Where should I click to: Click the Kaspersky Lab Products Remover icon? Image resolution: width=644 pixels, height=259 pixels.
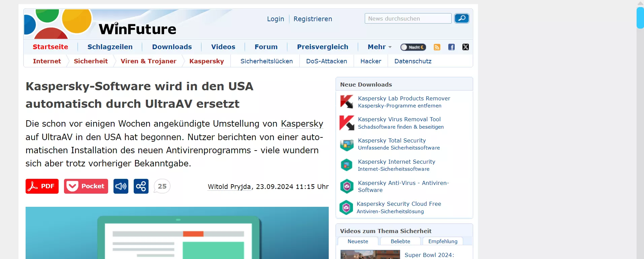pos(347,102)
